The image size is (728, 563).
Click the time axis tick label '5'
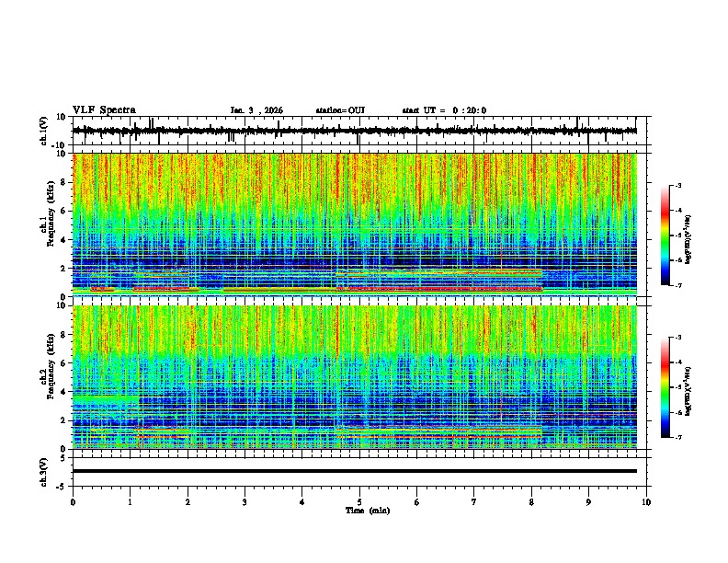359,502
